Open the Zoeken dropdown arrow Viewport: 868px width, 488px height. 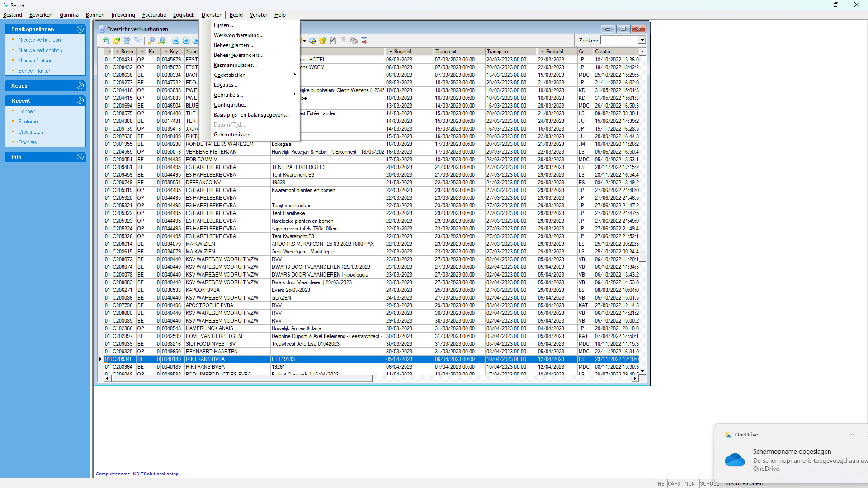642,40
